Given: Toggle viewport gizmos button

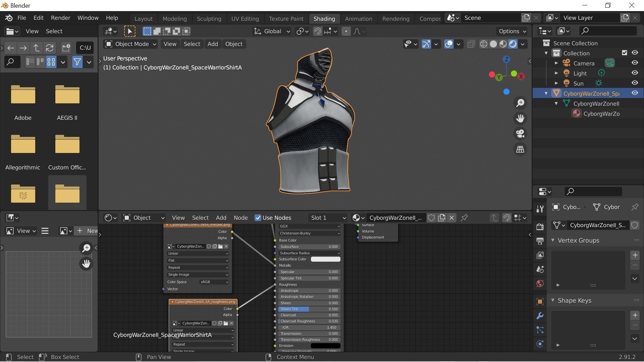Looking at the screenshot, I should (426, 44).
